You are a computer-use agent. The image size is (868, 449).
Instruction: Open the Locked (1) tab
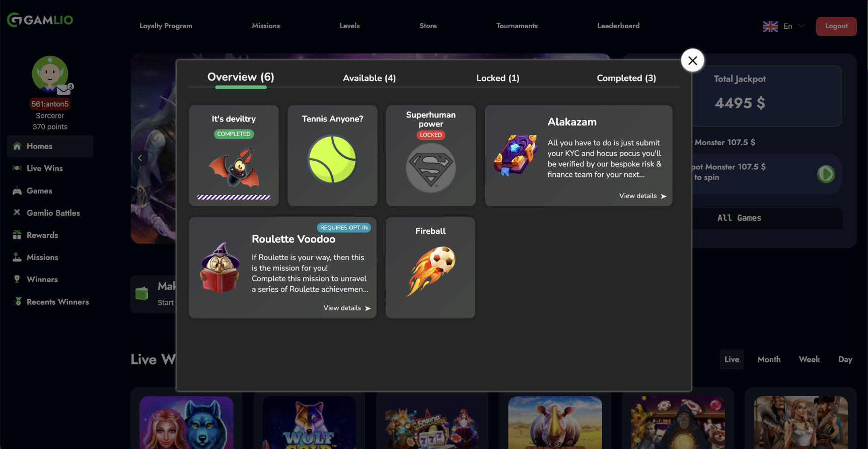[497, 78]
